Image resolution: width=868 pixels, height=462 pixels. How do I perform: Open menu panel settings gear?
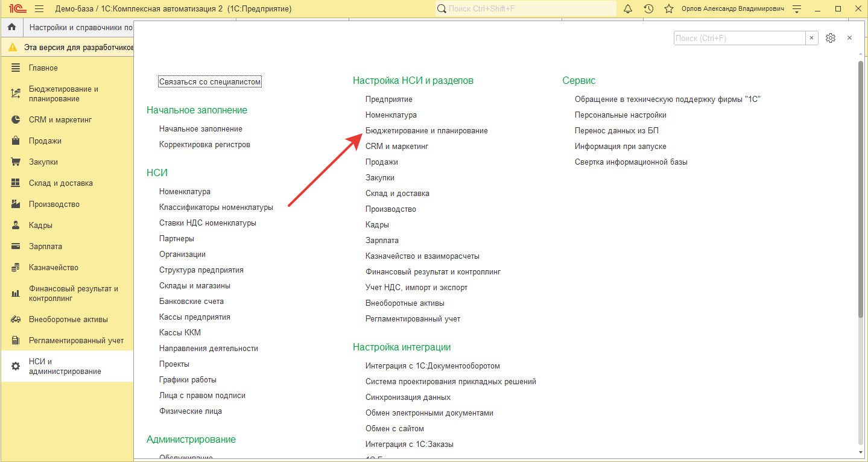831,38
